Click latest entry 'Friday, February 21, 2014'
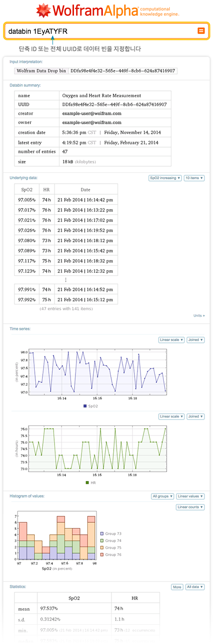Viewport: 213px width, 644px height. (131, 143)
